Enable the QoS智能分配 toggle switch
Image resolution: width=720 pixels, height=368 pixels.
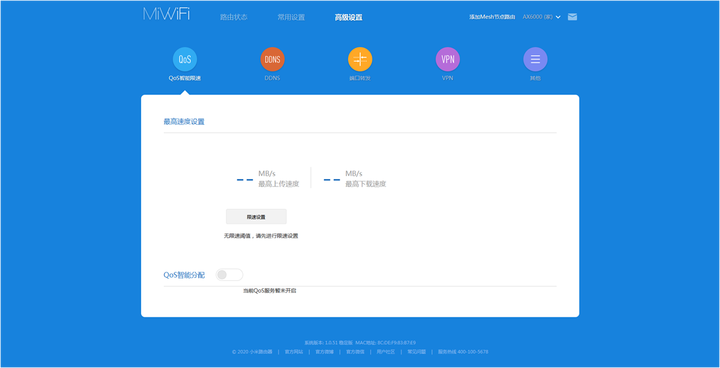click(x=229, y=275)
